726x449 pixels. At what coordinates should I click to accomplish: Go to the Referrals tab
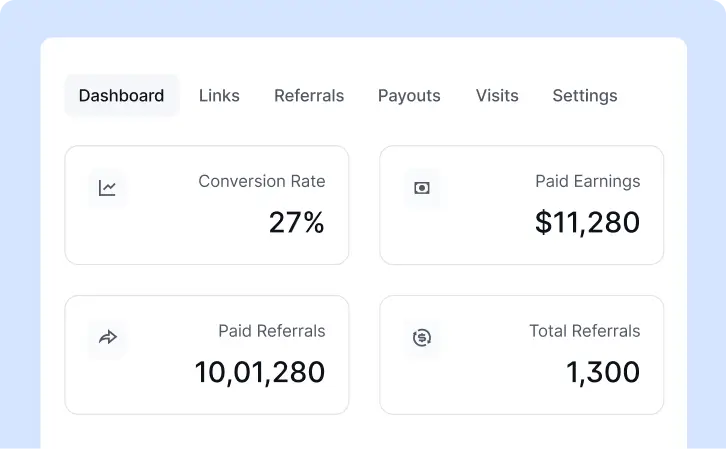coord(309,95)
